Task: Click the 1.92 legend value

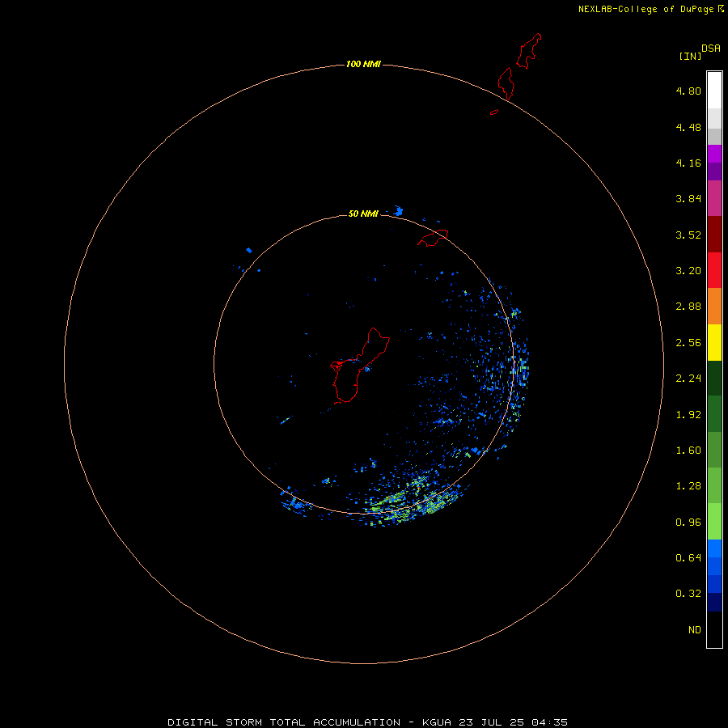Action: pos(688,415)
